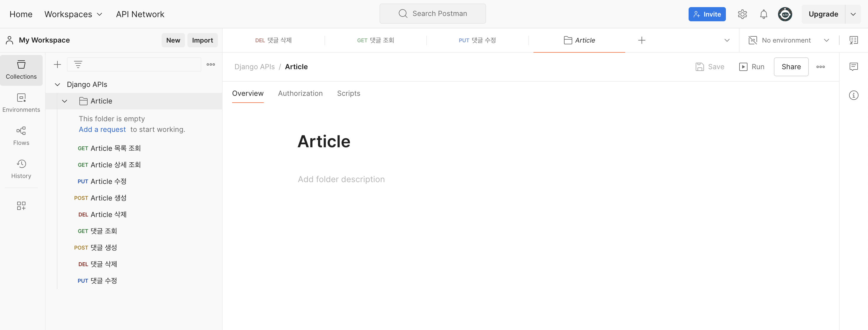The height and width of the screenshot is (330, 868).
Task: Click the plus icon to create a collection
Action: 58,64
